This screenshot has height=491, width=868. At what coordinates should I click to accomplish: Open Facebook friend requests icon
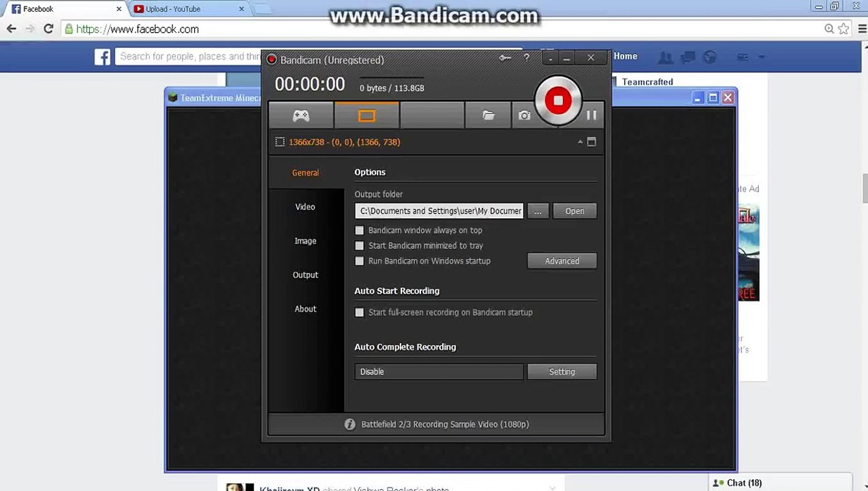[x=665, y=57]
